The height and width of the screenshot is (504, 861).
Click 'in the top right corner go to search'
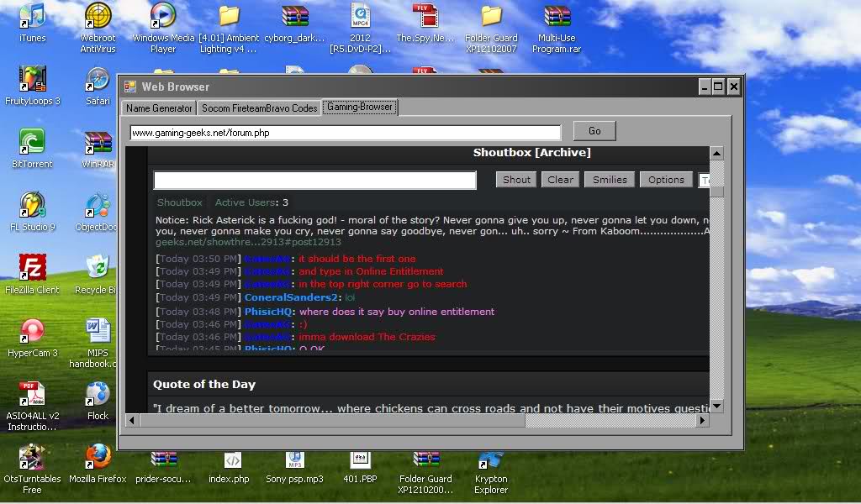coord(383,284)
